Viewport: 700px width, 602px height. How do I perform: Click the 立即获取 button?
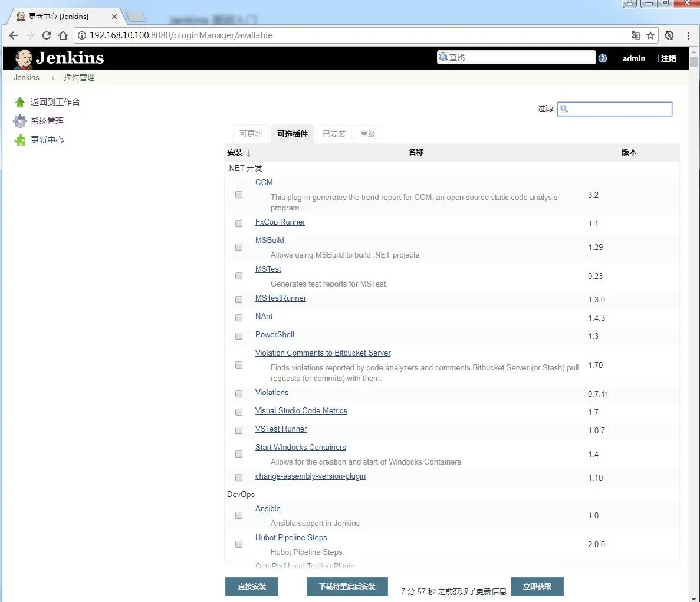point(537,587)
